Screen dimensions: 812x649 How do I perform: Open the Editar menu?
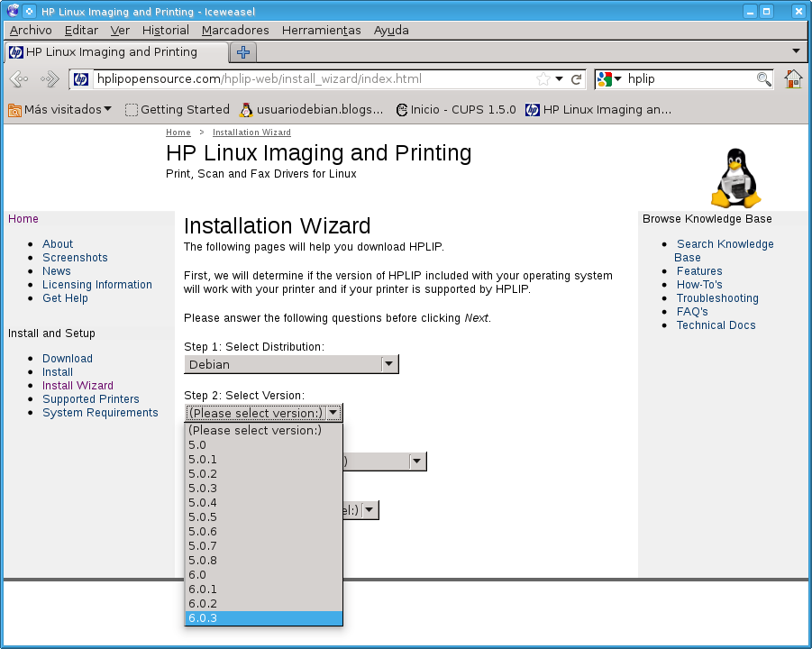(81, 30)
